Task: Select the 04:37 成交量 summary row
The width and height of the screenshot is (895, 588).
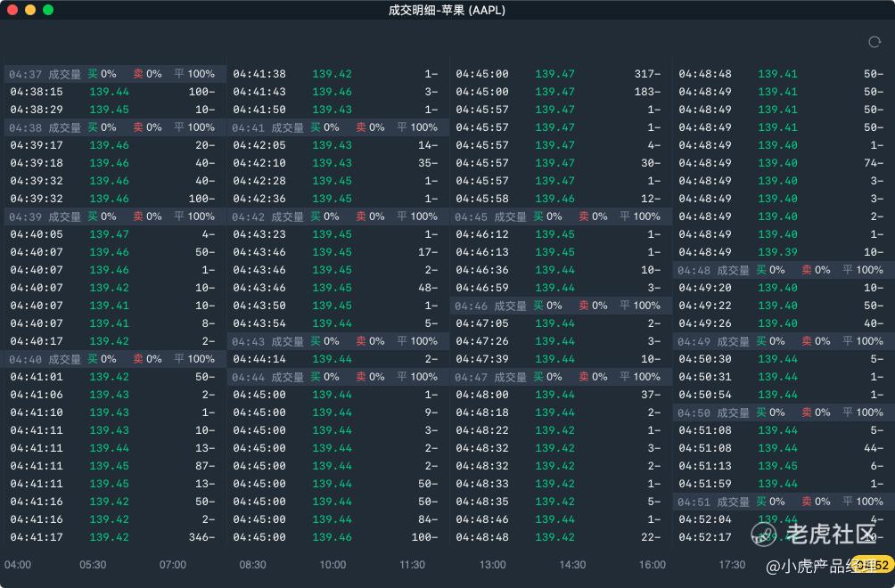Action: [115, 74]
